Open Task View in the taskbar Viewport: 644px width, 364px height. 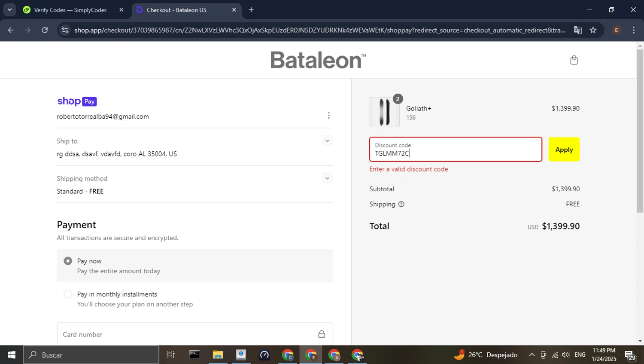click(x=170, y=355)
